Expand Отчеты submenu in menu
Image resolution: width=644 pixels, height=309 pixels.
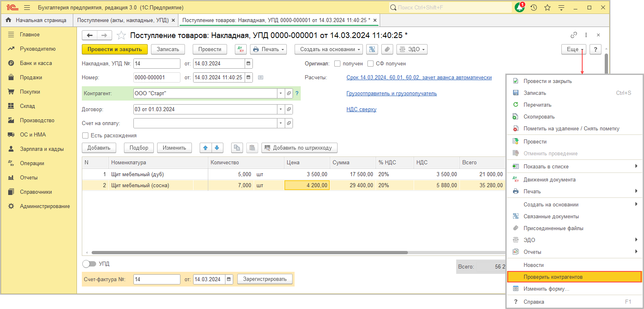(575, 252)
